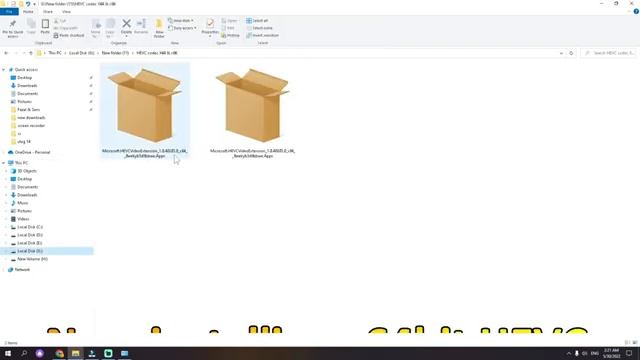Open the Move to dropdown
The image size is (640, 360).
(x=96, y=28)
